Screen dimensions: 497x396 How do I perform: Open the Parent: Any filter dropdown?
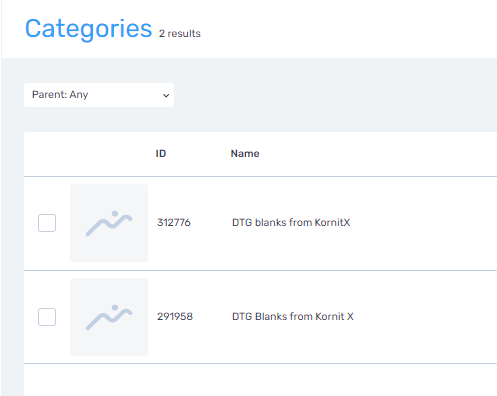click(99, 95)
